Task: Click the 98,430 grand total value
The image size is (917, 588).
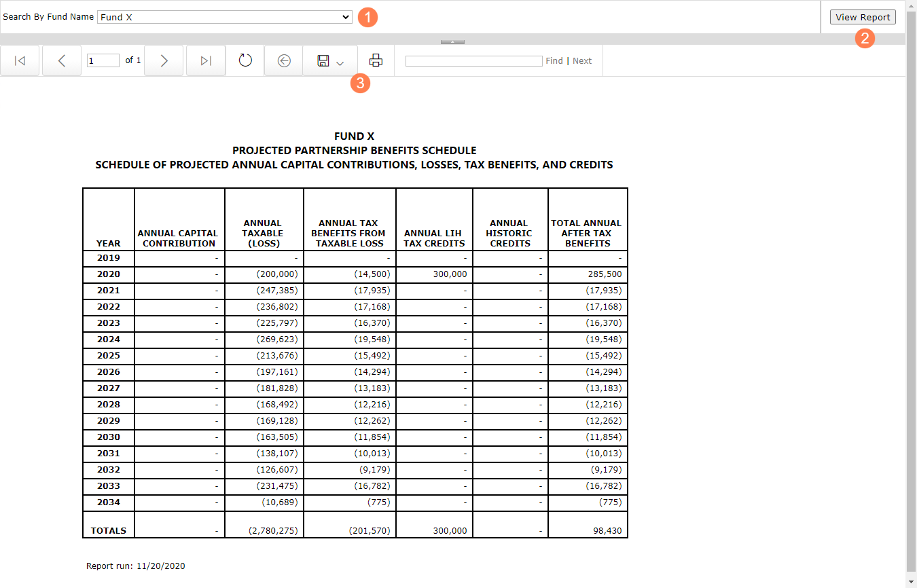Action: (x=607, y=531)
